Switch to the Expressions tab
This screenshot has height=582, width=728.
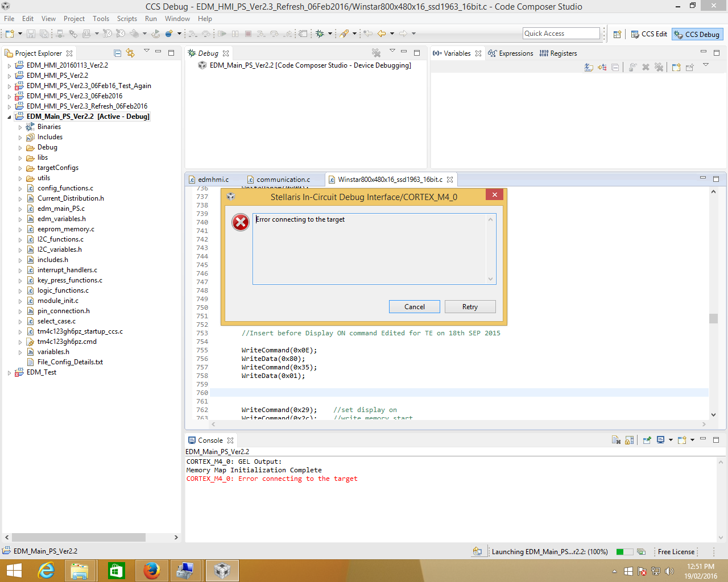[x=511, y=53]
